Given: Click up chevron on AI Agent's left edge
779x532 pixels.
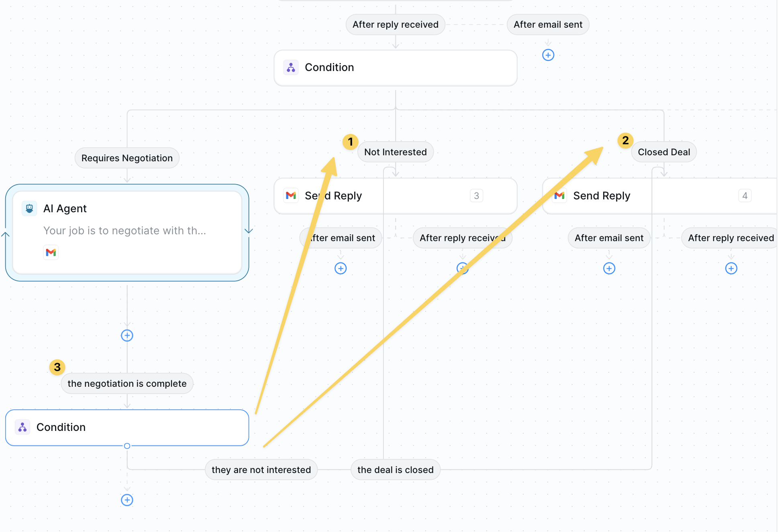Looking at the screenshot, I should click(6, 234).
